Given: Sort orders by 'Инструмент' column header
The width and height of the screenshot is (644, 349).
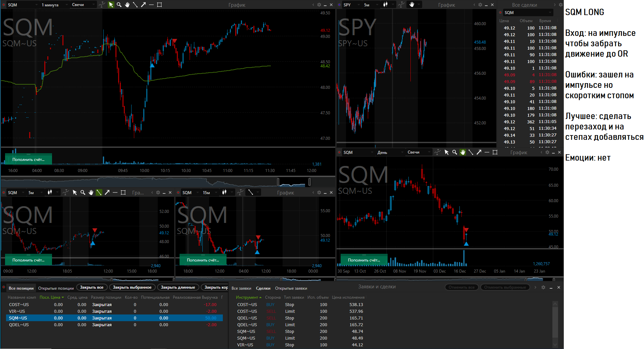Looking at the screenshot, I should [248, 297].
